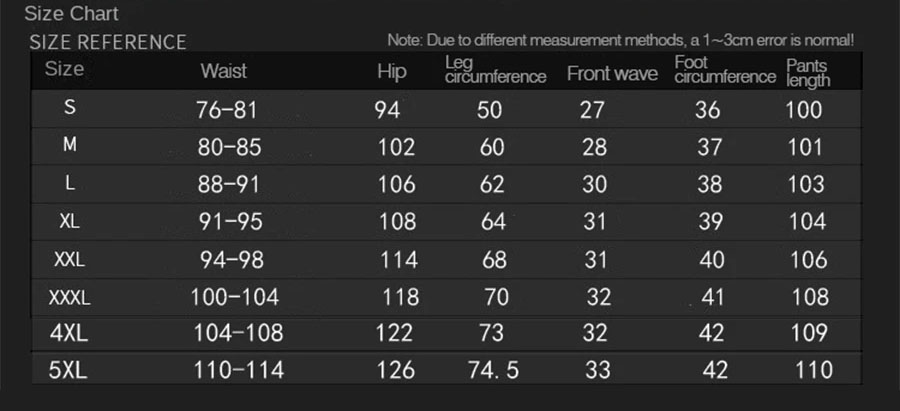The height and width of the screenshot is (411, 900).
Task: Click the "Leg circumference" column header
Action: click(x=495, y=70)
